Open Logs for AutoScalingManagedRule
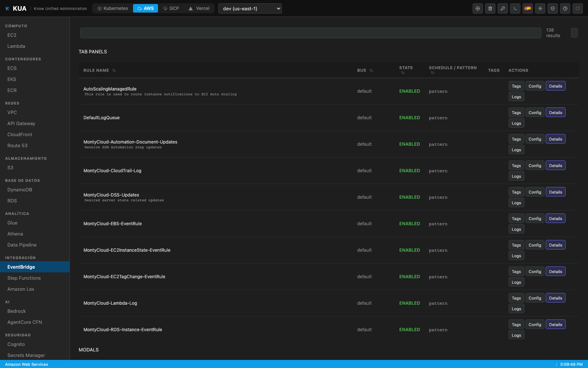This screenshot has height=368, width=588. 516,97
